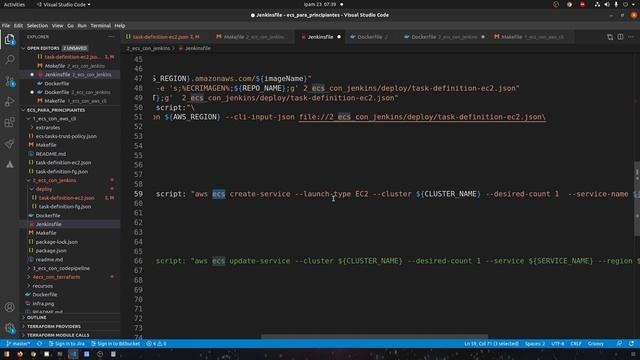Click the errors and warnings counter
Image resolution: width=640 pixels, height=360 pixels.
156,344
